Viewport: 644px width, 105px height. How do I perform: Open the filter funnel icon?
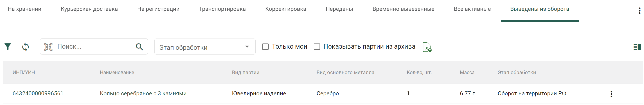point(8,47)
